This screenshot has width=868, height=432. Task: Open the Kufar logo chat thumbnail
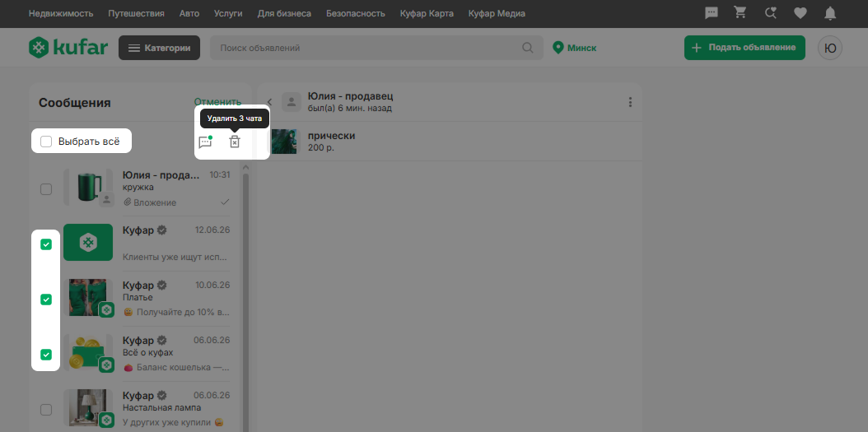click(x=88, y=242)
